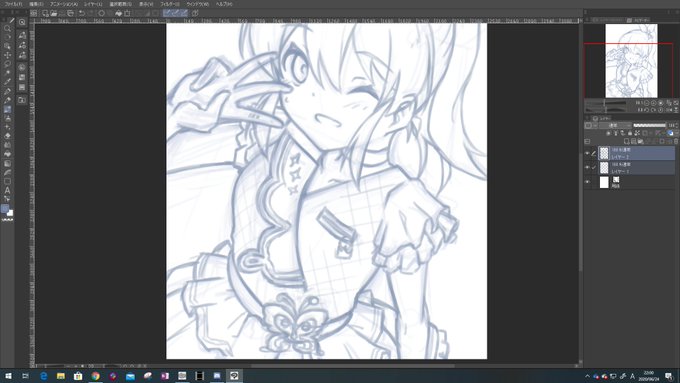Image resolution: width=680 pixels, height=383 pixels.
Task: Select the Gradient tool
Action: coord(7,164)
